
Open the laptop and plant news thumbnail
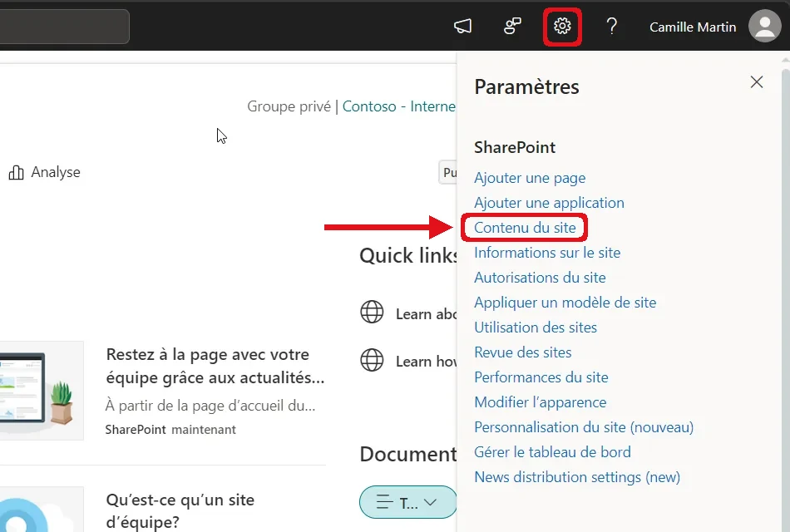pyautogui.click(x=42, y=391)
